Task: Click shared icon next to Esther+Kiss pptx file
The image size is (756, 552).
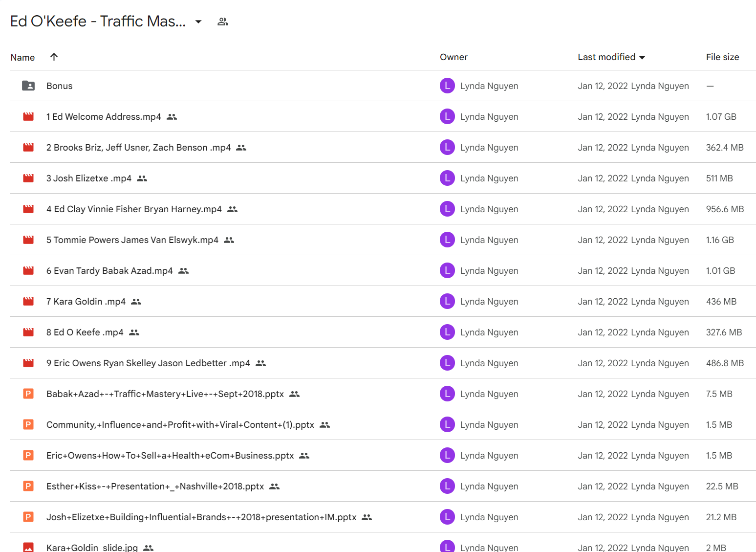Action: click(275, 486)
